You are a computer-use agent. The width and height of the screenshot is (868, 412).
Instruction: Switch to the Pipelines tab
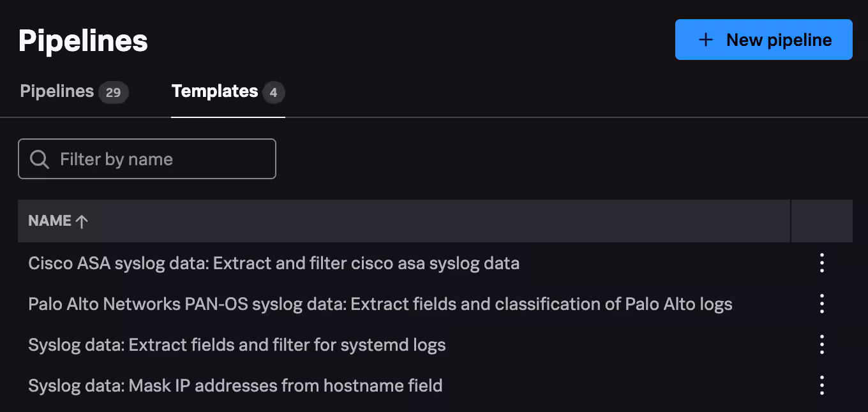pyautogui.click(x=57, y=92)
